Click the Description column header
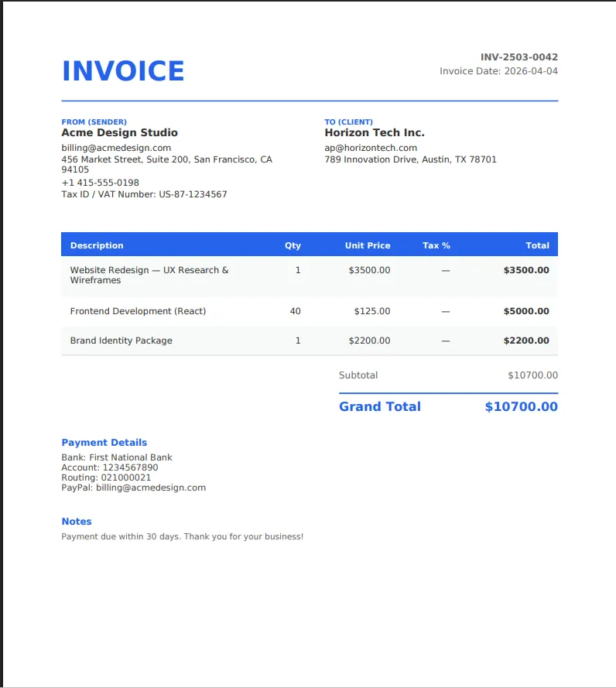 click(97, 245)
